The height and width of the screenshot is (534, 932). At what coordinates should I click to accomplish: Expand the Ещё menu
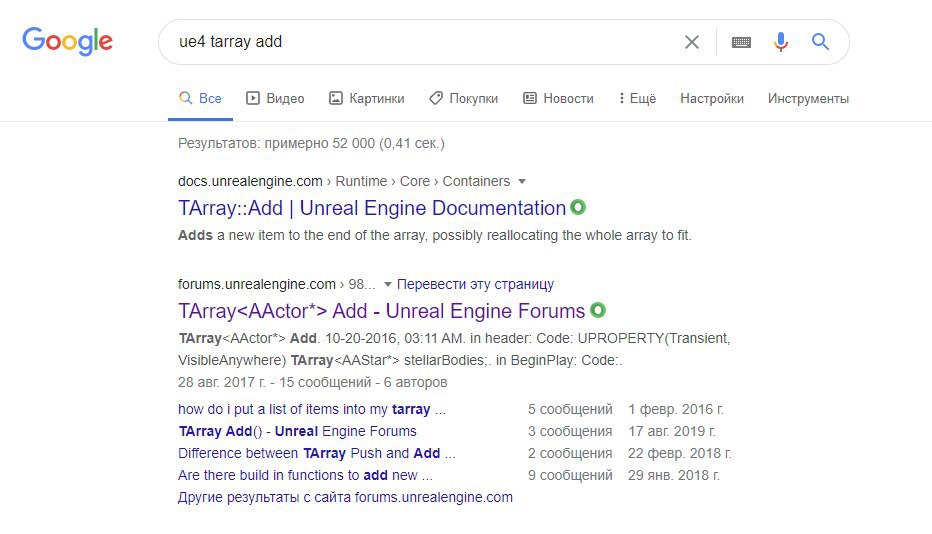coord(637,99)
